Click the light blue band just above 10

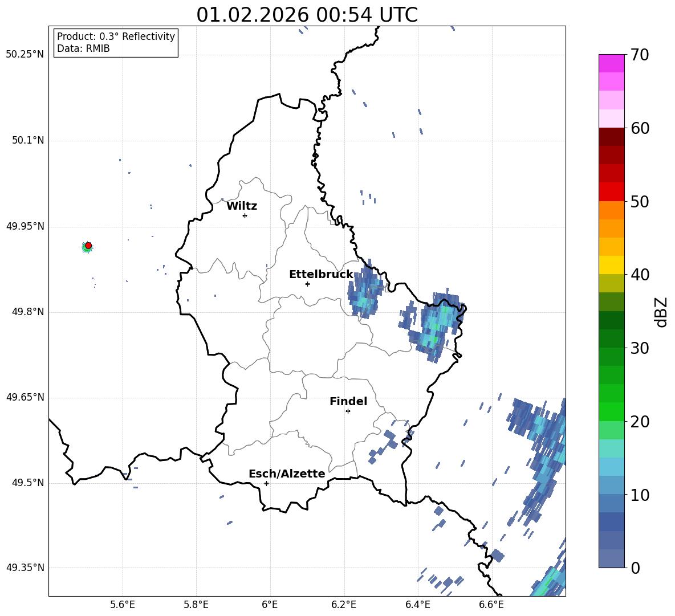(611, 486)
